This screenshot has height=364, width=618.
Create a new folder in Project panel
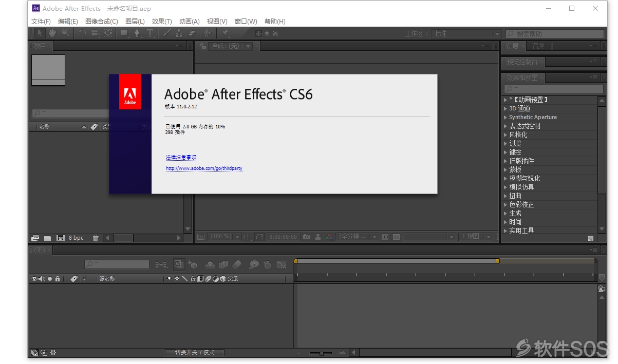[47, 238]
